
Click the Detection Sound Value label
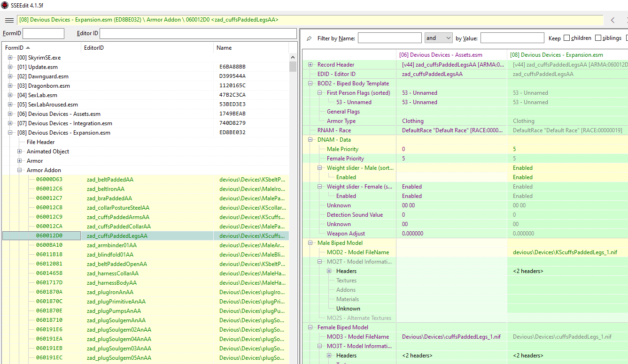(355, 215)
